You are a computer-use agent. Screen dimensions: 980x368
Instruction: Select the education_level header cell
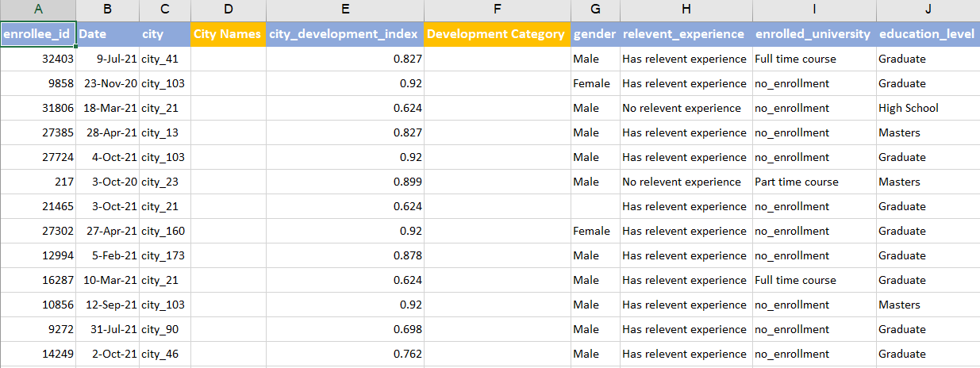928,34
